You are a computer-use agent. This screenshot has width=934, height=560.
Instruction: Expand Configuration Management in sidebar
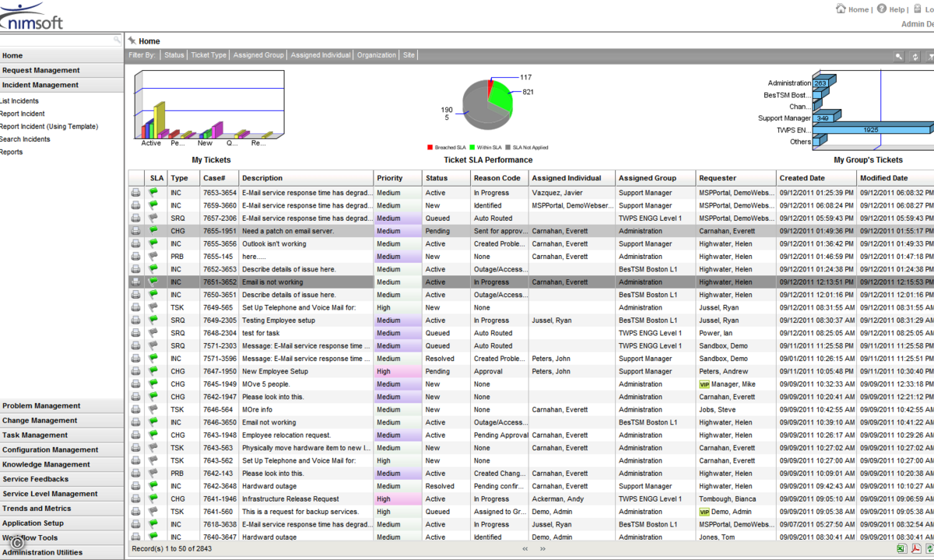click(61, 450)
